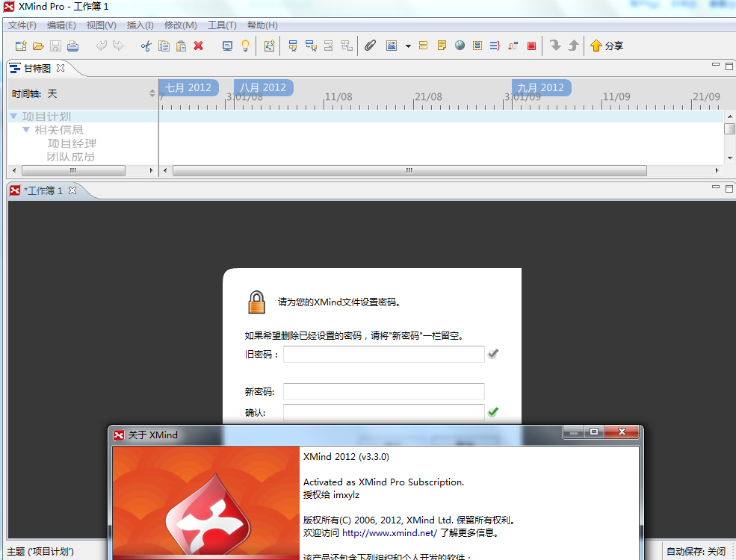Click the globe hyperlink icon
736x560 pixels.
460,45
